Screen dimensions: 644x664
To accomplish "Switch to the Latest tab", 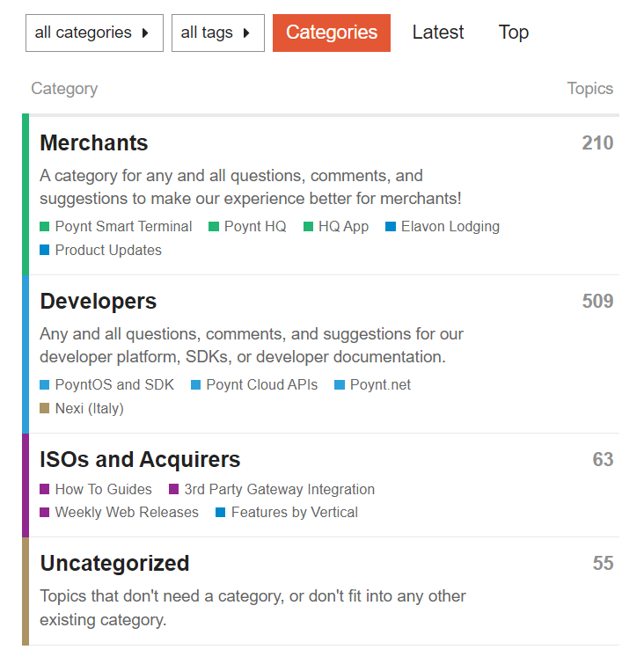I will click(x=438, y=33).
